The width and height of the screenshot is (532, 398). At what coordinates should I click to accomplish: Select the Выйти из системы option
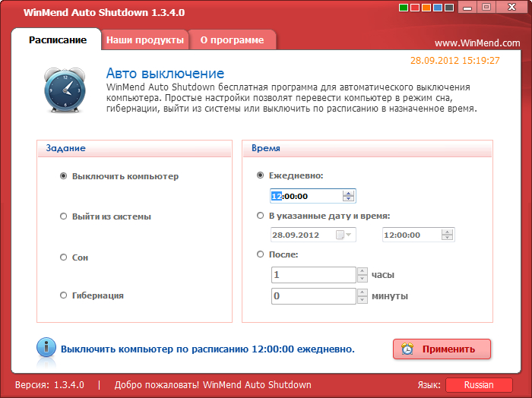click(x=64, y=216)
